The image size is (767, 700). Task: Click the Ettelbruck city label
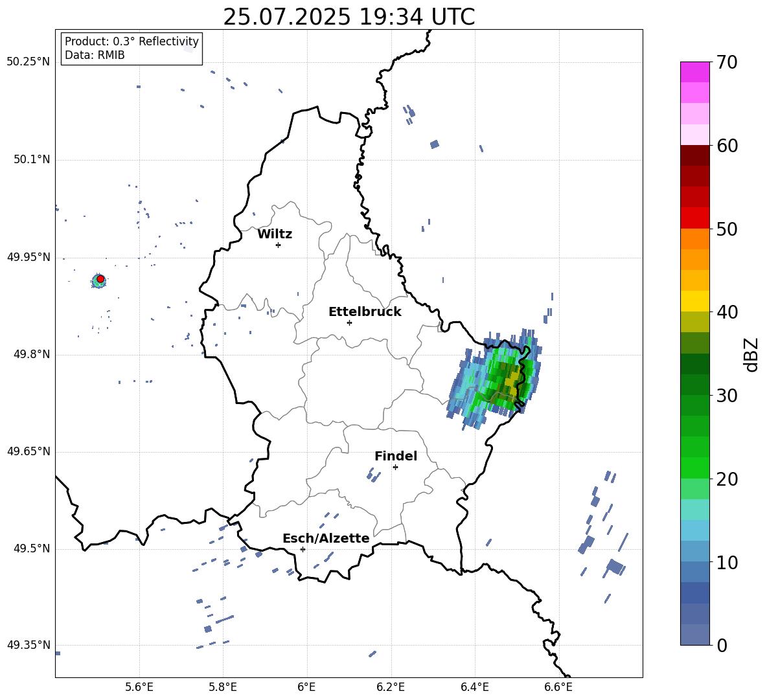[365, 312]
